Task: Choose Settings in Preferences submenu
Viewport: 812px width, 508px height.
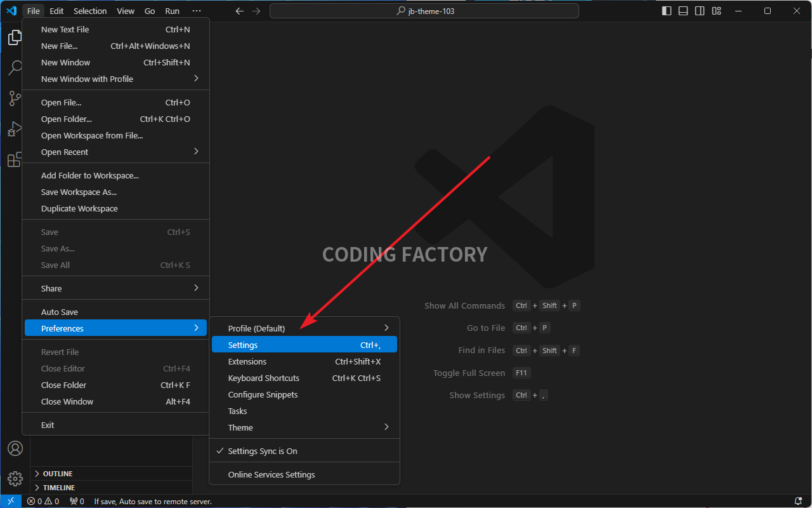Action: (x=304, y=345)
